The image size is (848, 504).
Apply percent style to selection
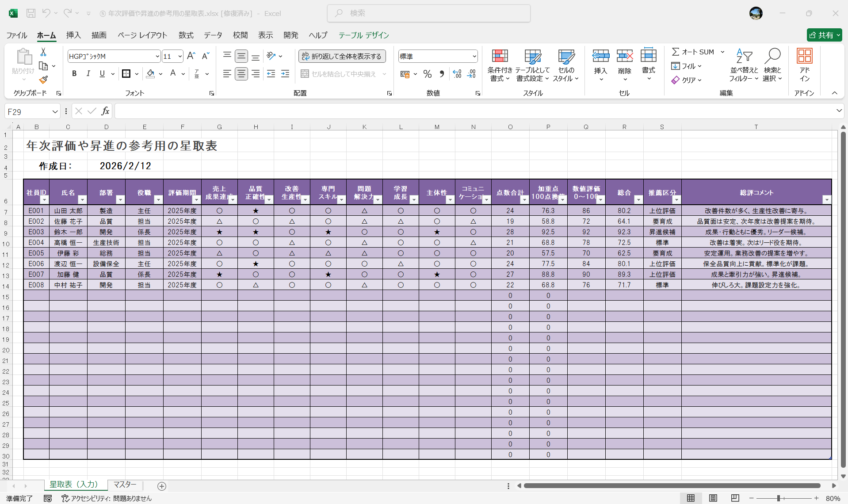[427, 74]
